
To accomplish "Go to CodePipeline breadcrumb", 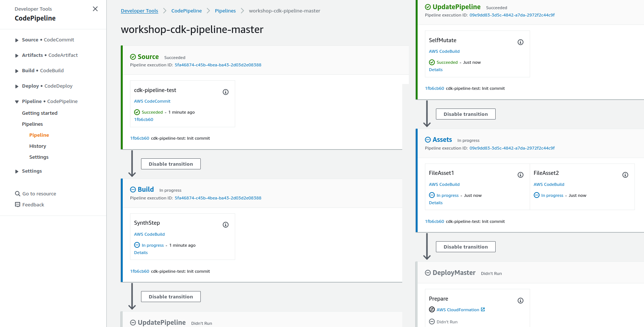I will click(x=186, y=11).
